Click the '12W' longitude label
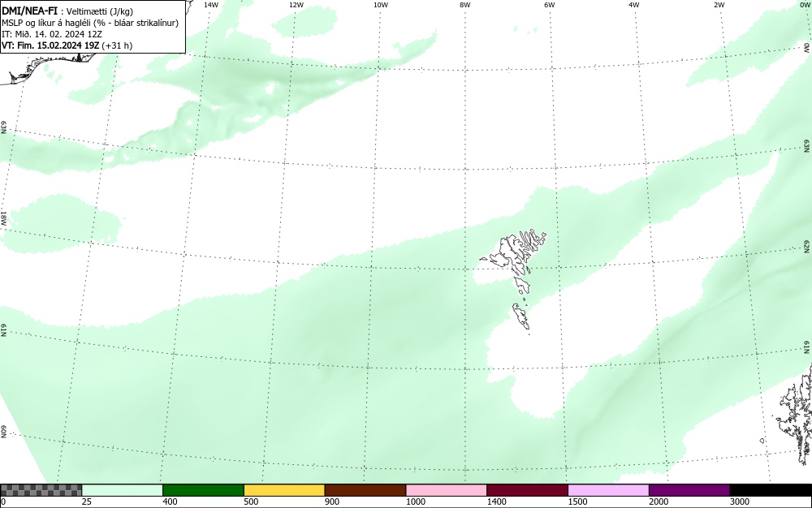812x508 pixels. click(296, 5)
